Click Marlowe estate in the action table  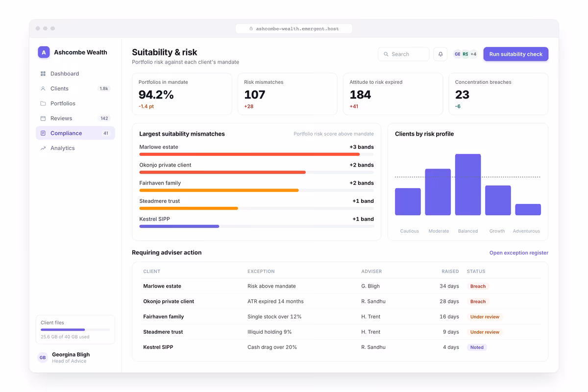pyautogui.click(x=162, y=286)
